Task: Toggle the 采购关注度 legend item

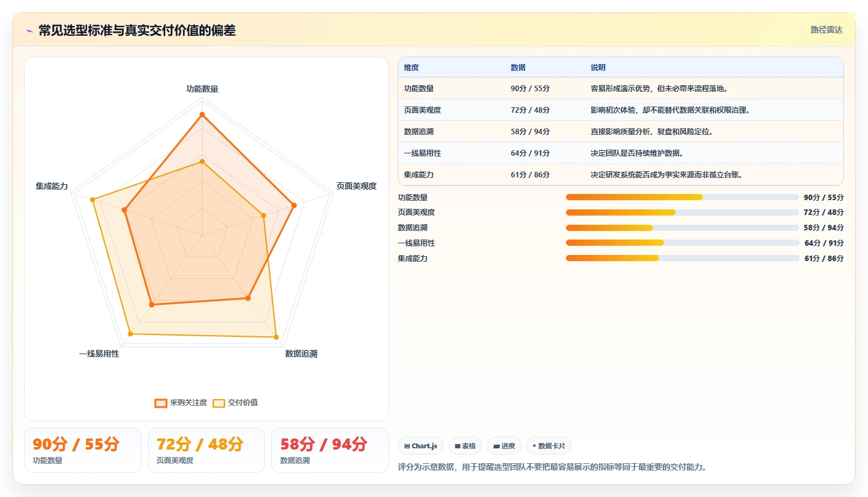Action: (181, 403)
